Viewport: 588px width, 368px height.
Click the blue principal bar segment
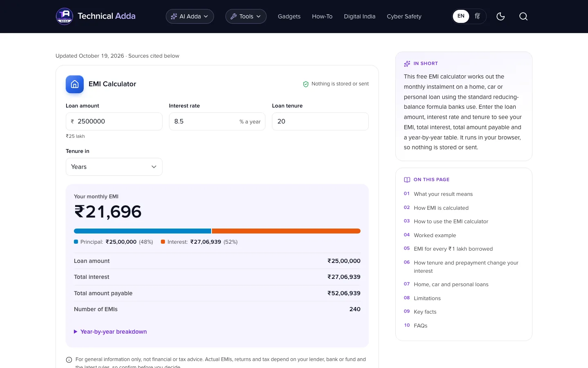[143, 231]
